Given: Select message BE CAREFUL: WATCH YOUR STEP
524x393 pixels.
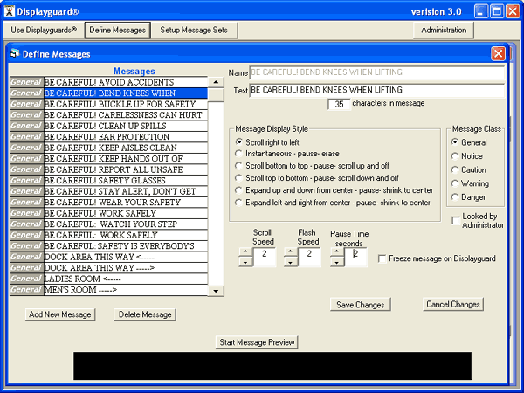Looking at the screenshot, I should tap(109, 224).
